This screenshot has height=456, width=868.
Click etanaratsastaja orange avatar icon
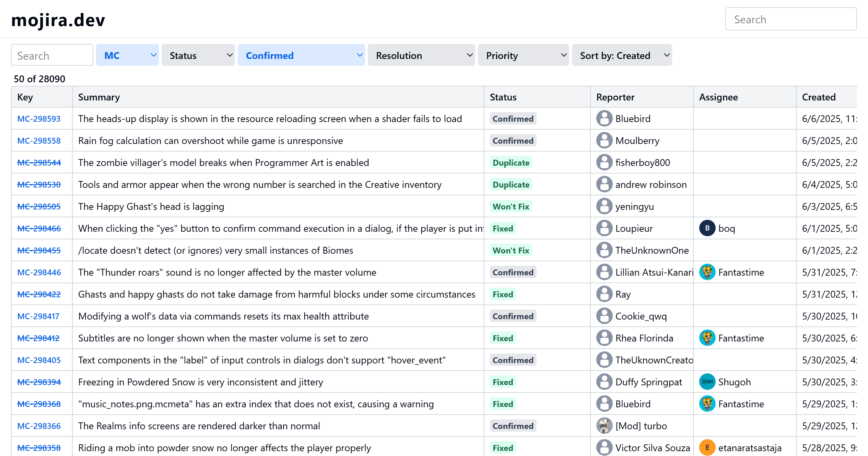click(707, 448)
